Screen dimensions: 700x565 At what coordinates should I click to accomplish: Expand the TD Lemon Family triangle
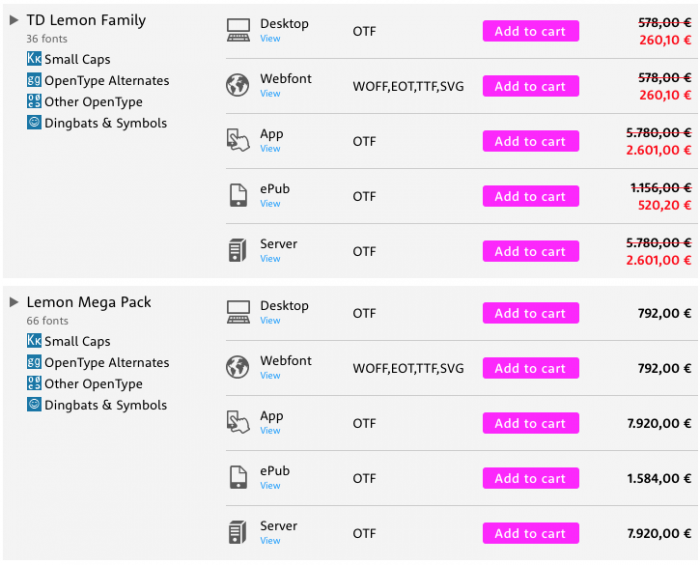[x=14, y=20]
